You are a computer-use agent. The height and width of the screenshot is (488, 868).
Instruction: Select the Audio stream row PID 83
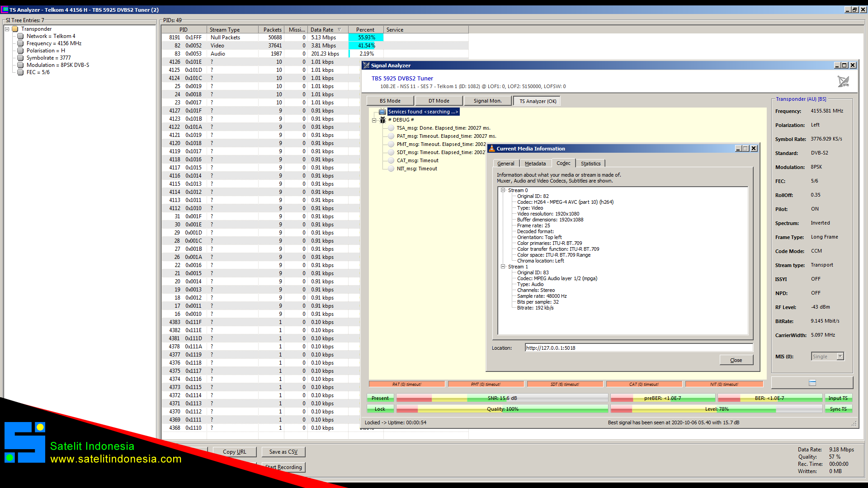[x=315, y=54]
